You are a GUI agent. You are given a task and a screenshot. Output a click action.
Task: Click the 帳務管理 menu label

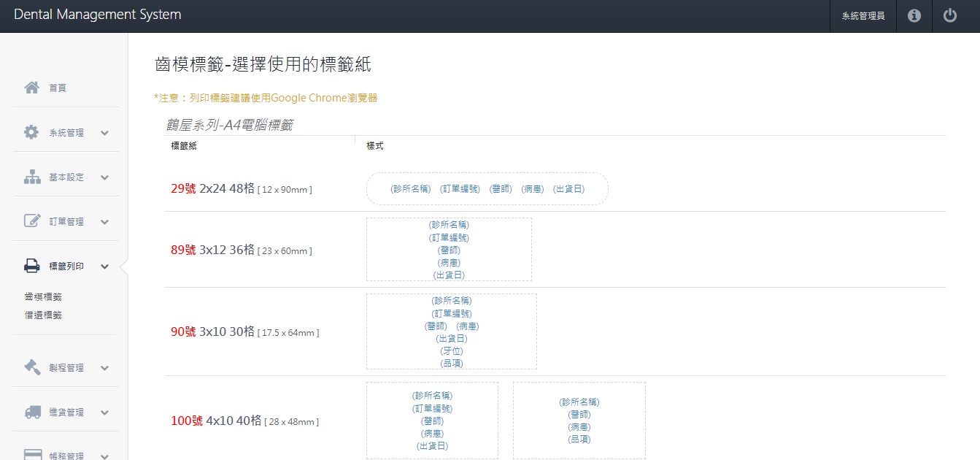pos(66,456)
